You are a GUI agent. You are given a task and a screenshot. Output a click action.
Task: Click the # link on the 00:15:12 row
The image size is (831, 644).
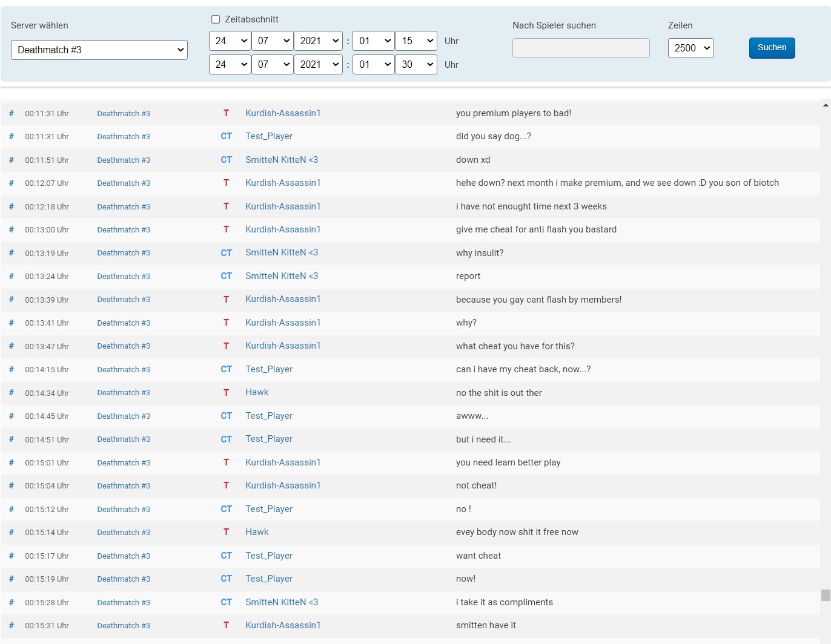pos(11,509)
